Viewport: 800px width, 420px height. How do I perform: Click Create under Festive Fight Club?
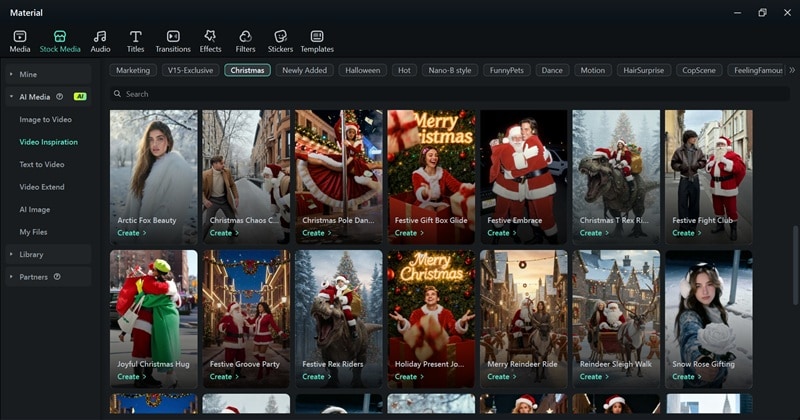click(686, 233)
